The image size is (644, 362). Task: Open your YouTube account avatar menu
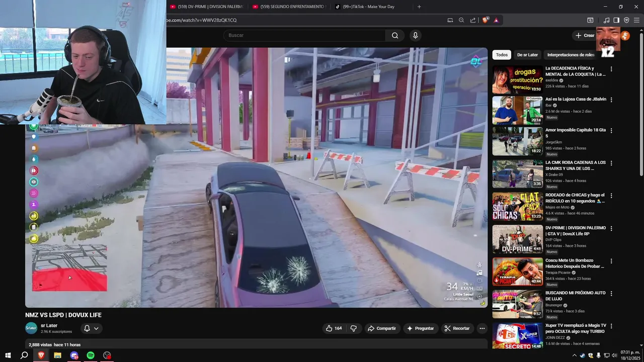tap(625, 35)
